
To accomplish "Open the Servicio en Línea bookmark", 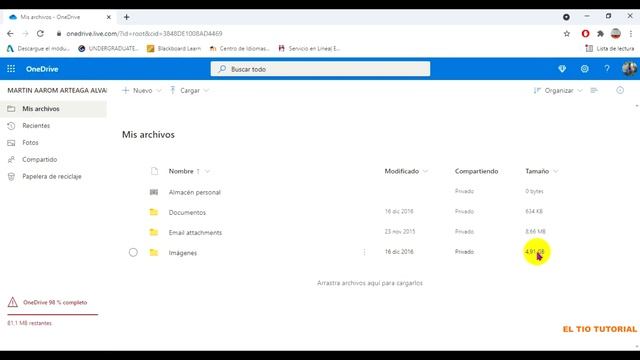I will pyautogui.click(x=309, y=48).
